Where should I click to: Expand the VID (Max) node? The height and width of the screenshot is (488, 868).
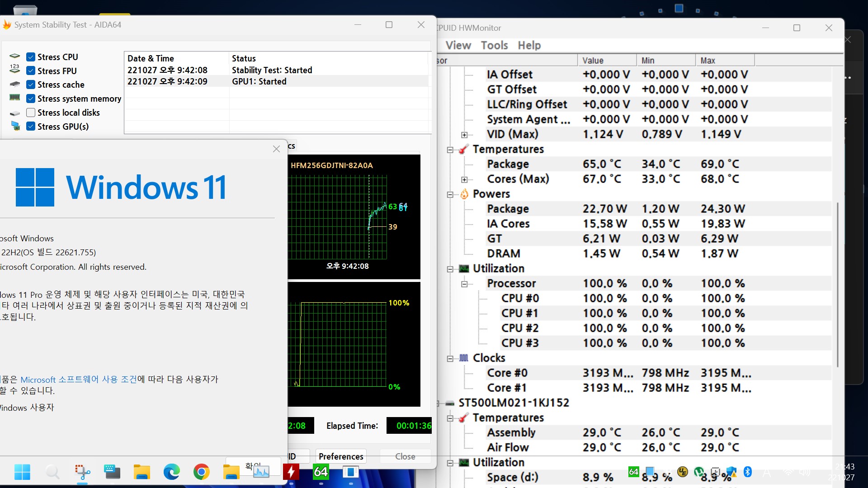(464, 135)
